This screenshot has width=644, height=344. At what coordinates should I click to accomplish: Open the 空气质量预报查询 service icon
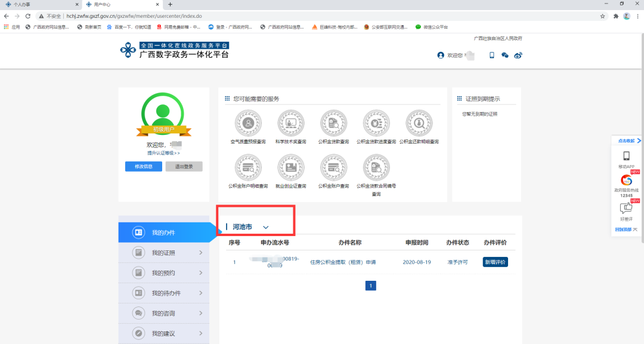248,123
